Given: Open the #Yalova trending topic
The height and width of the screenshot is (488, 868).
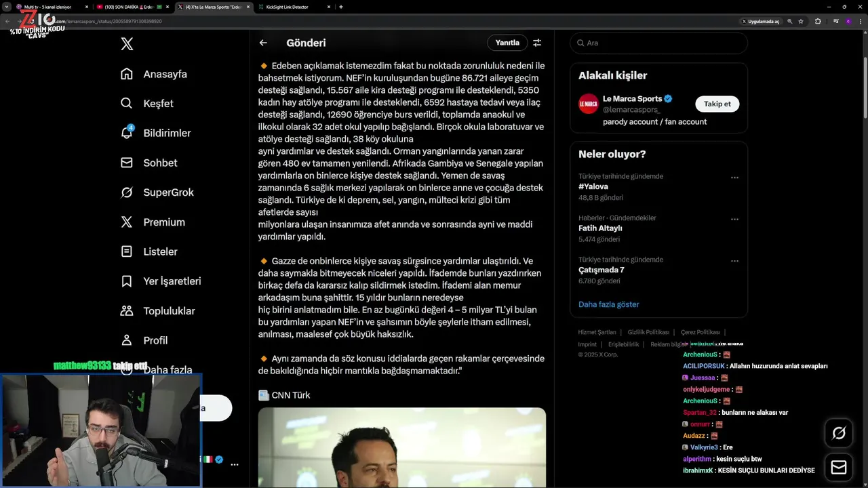Looking at the screenshot, I should tap(593, 186).
